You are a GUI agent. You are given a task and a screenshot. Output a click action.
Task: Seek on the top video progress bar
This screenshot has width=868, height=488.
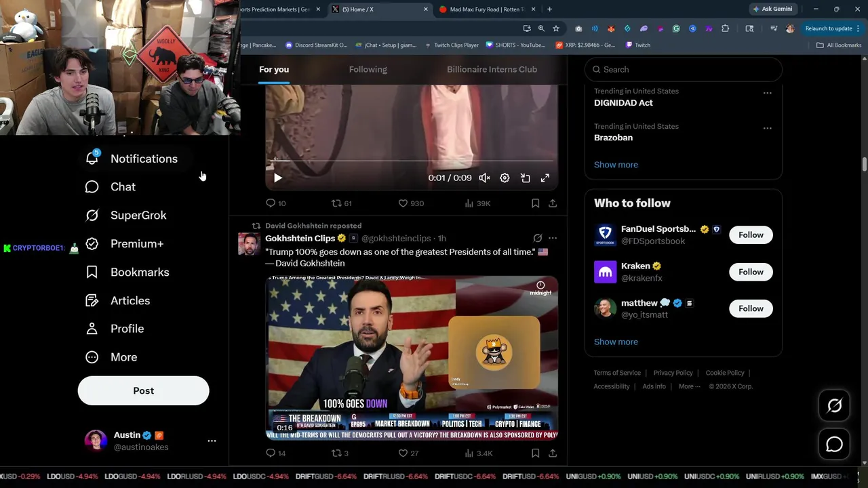coord(412,161)
